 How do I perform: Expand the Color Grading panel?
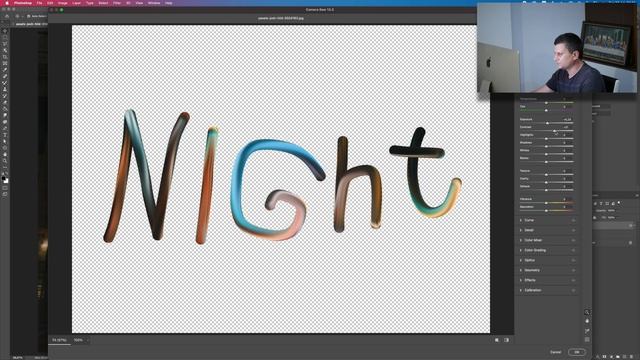(521, 250)
